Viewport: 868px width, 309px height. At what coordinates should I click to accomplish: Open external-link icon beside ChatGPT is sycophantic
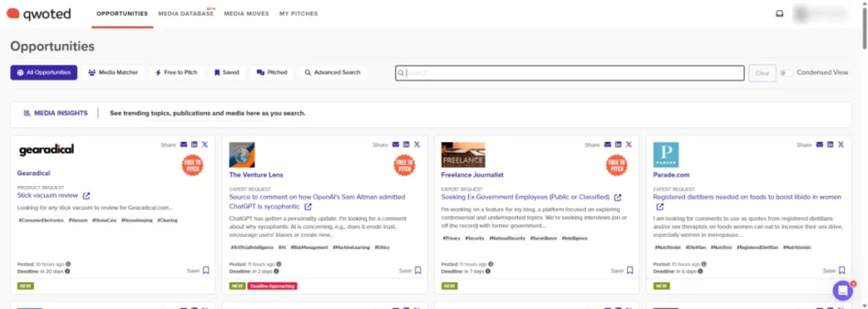click(x=308, y=207)
